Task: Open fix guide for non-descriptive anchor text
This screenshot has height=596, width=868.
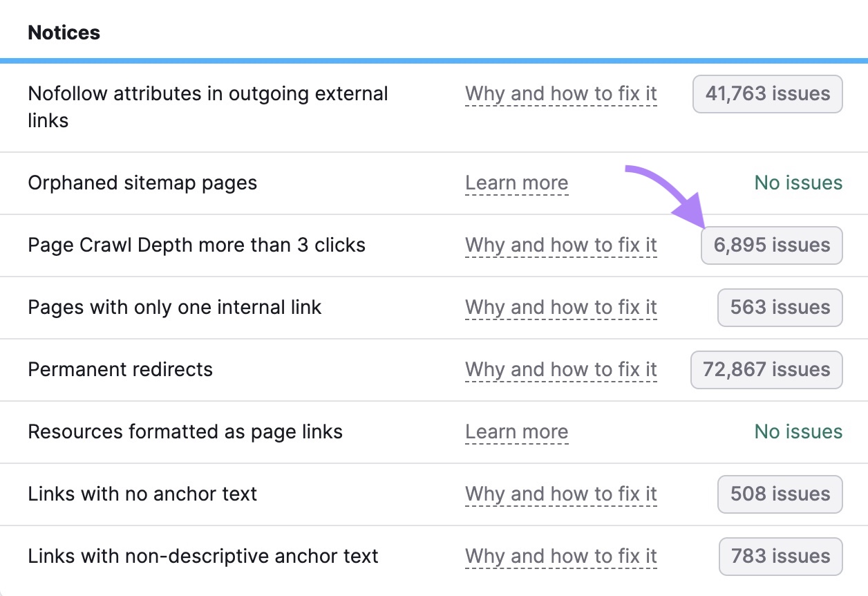Action: 561,556
